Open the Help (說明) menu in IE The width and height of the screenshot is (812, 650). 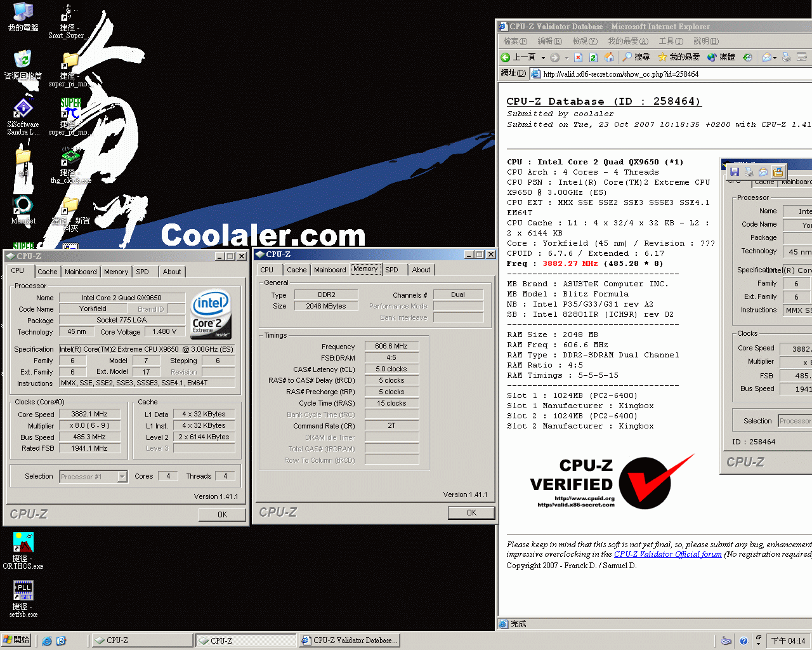706,41
